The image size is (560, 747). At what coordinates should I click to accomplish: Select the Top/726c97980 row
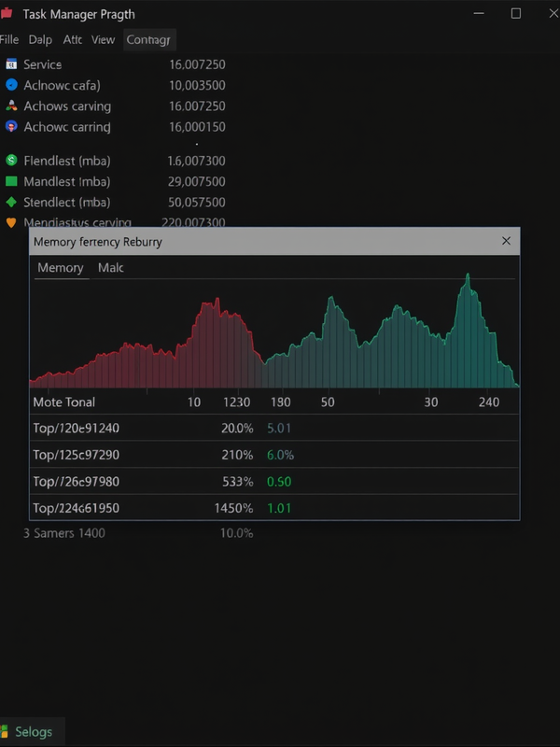pyautogui.click(x=274, y=481)
